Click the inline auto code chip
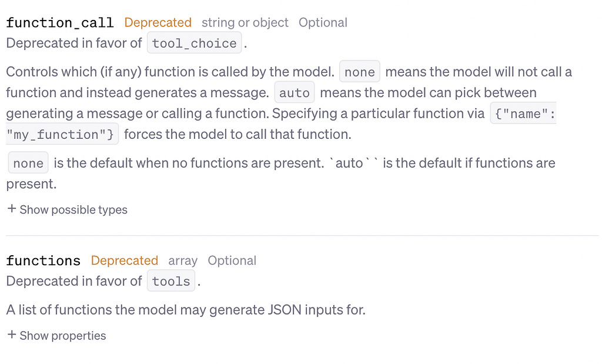 pyautogui.click(x=295, y=92)
